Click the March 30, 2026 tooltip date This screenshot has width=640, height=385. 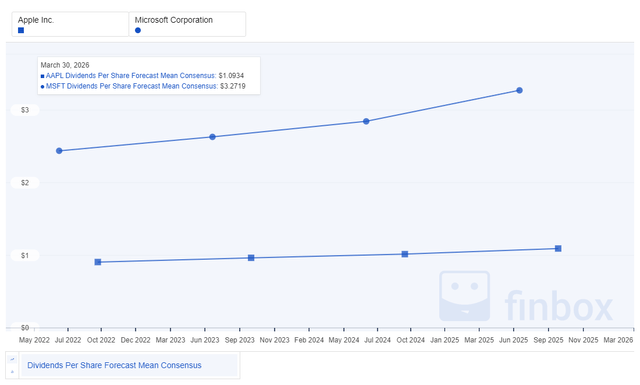pos(65,65)
